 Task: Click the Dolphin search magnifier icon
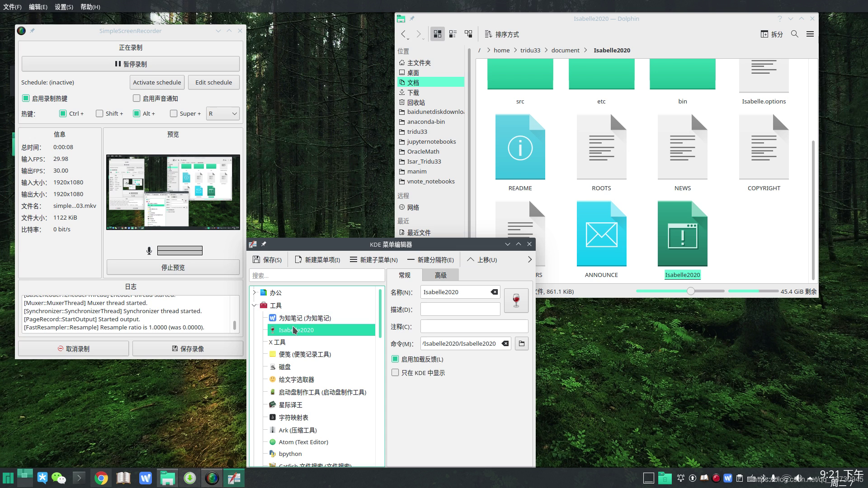(794, 34)
